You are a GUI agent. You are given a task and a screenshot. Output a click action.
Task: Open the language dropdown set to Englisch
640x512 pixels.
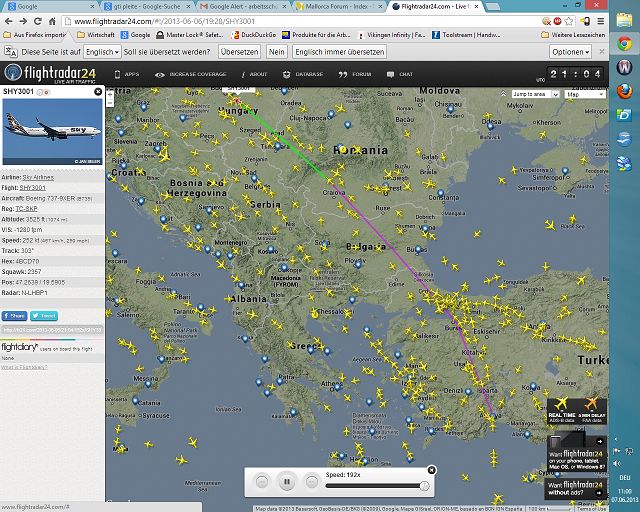click(x=101, y=51)
